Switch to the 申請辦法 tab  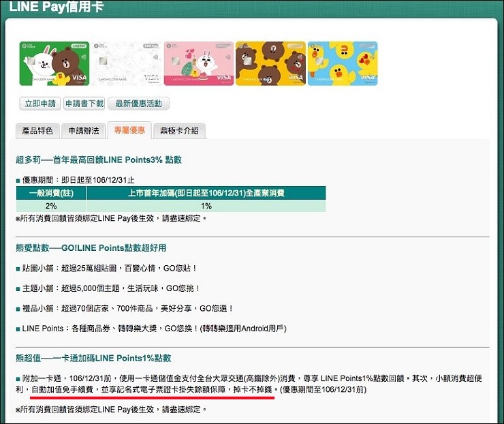(x=84, y=131)
